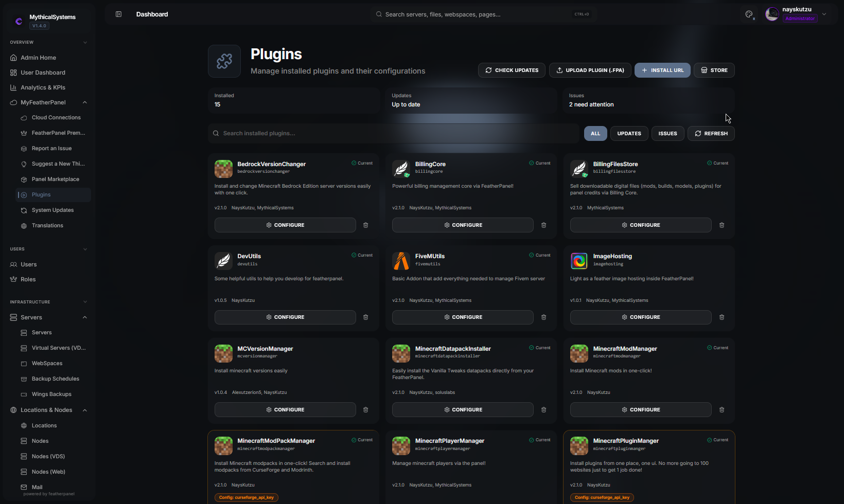Click the MythicalSystems logo icon
Viewport: 844px width, 504px height.
click(19, 21)
